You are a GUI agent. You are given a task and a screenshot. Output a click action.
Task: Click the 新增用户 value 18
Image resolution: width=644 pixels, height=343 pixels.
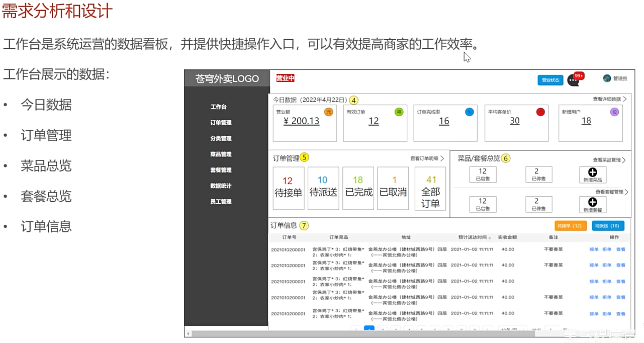point(586,121)
